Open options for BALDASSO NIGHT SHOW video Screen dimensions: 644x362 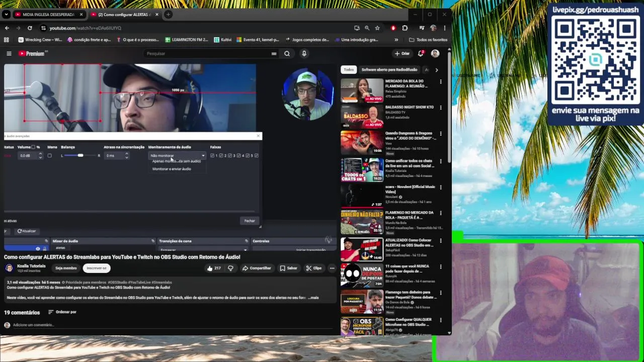click(x=441, y=108)
